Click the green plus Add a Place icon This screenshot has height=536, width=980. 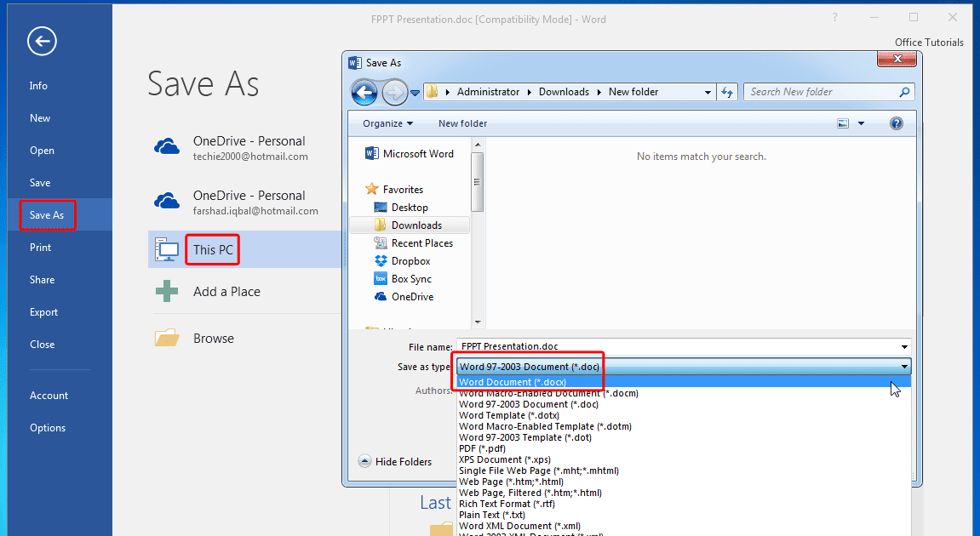[167, 291]
